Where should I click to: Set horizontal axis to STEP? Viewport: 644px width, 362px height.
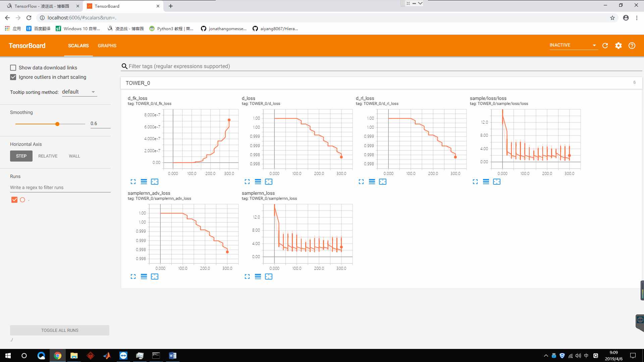click(21, 156)
